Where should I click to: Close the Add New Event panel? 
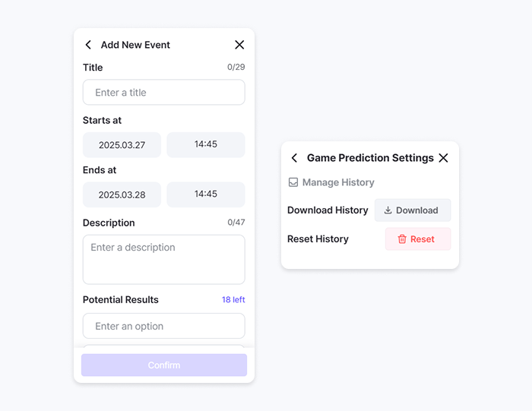coord(239,45)
